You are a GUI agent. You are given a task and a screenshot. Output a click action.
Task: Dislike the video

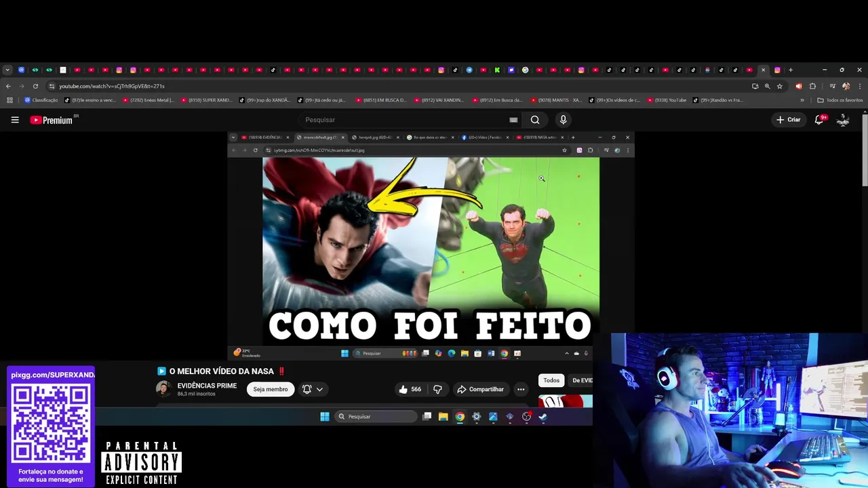point(437,389)
